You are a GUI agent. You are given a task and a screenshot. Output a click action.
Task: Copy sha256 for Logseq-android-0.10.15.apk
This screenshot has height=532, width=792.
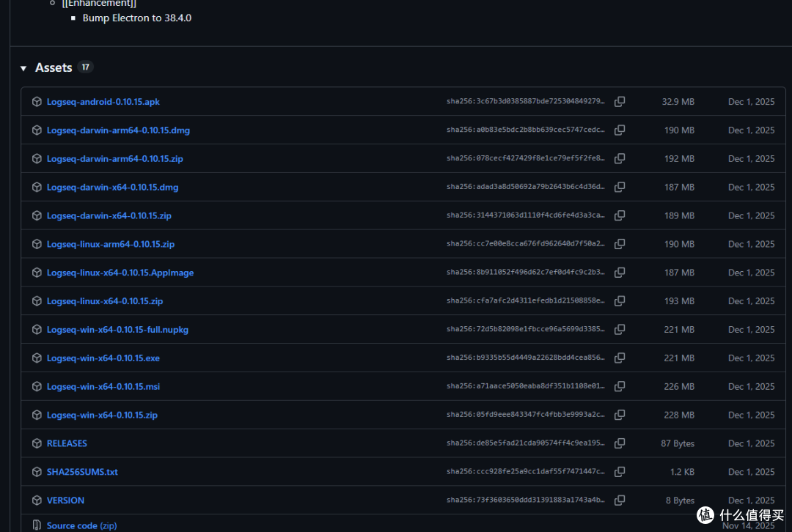[x=620, y=101]
